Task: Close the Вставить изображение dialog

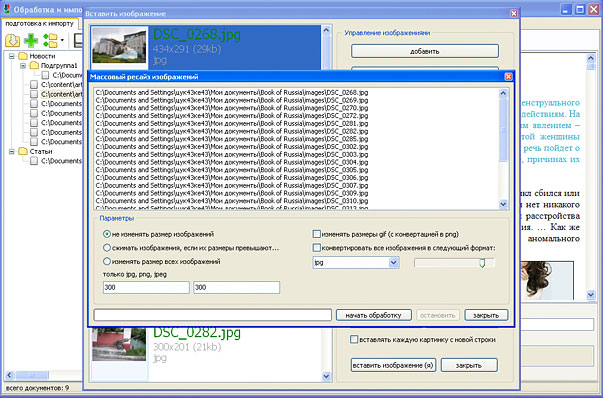Action: click(x=514, y=13)
